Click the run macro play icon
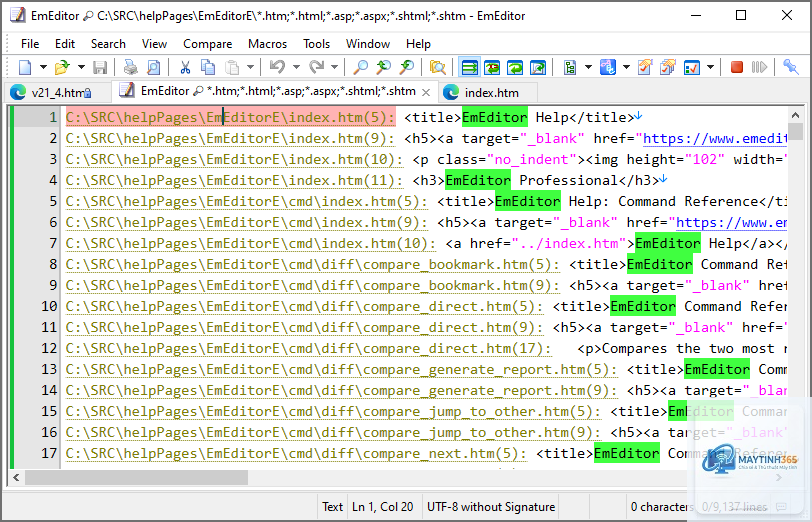Image resolution: width=812 pixels, height=522 pixels. coord(759,67)
